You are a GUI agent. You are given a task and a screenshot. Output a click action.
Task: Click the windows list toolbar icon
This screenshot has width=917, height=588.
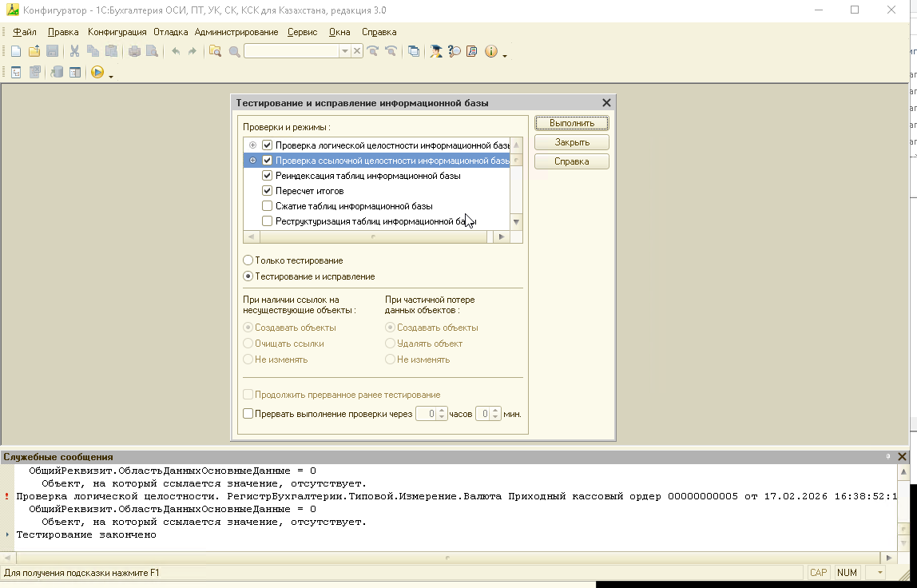pos(413,51)
